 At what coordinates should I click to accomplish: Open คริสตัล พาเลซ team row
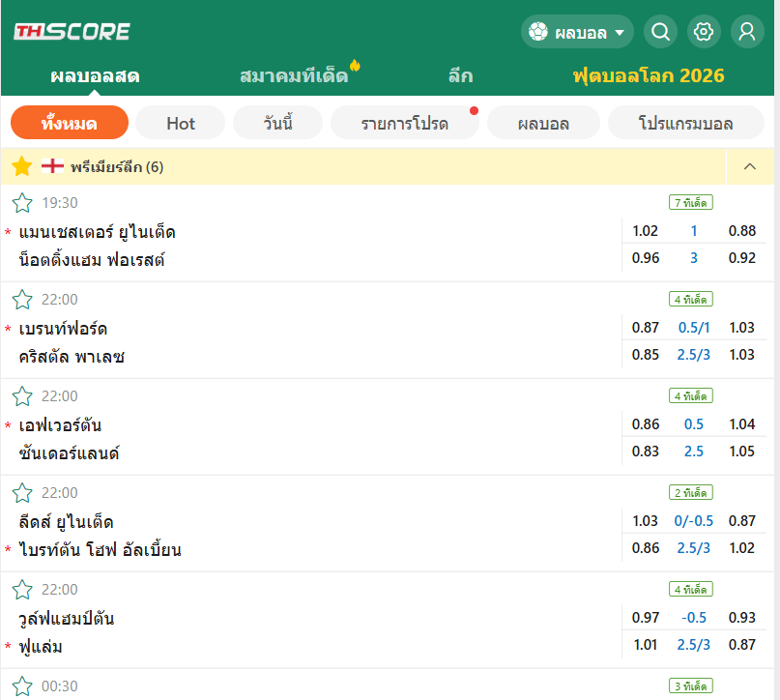(72, 356)
